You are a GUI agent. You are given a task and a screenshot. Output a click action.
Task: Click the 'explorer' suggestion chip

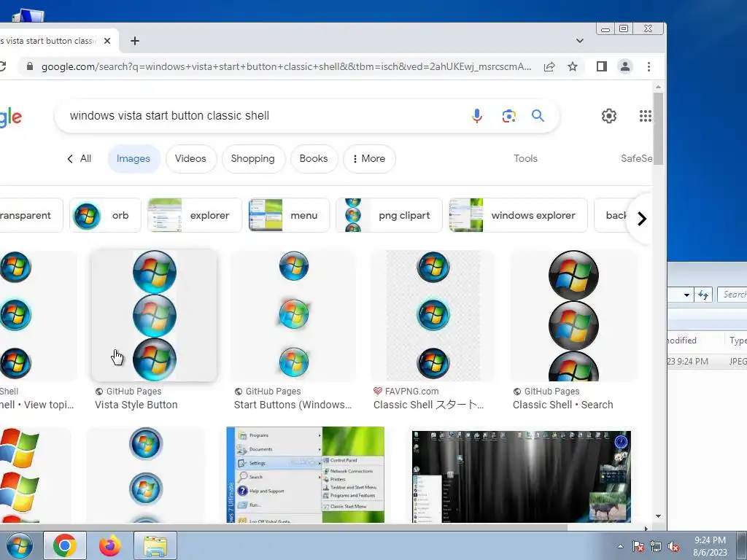194,215
